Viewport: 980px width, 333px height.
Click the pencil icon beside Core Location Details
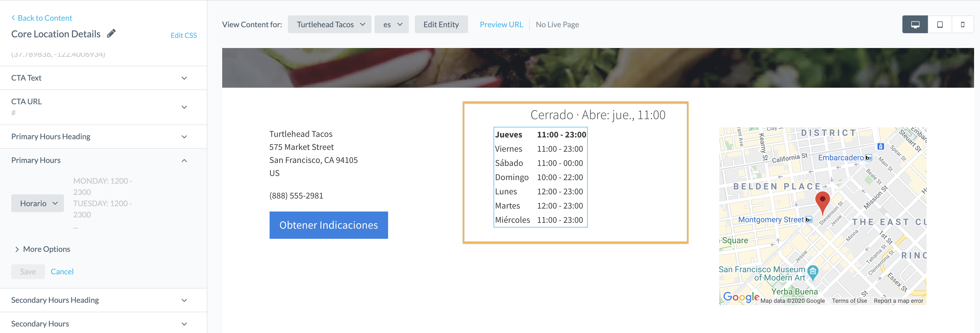[x=111, y=33]
